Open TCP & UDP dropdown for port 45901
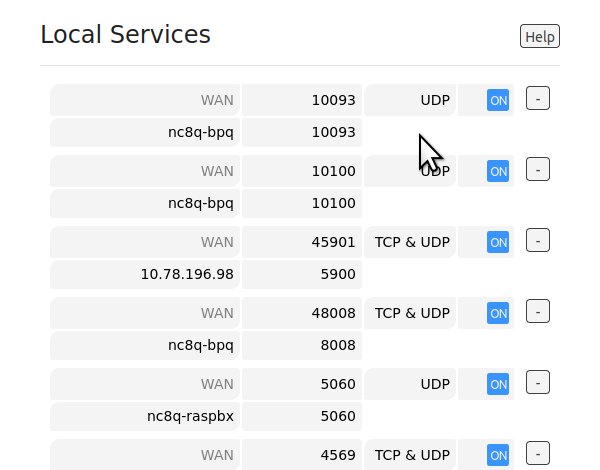600x470 pixels. click(x=410, y=242)
